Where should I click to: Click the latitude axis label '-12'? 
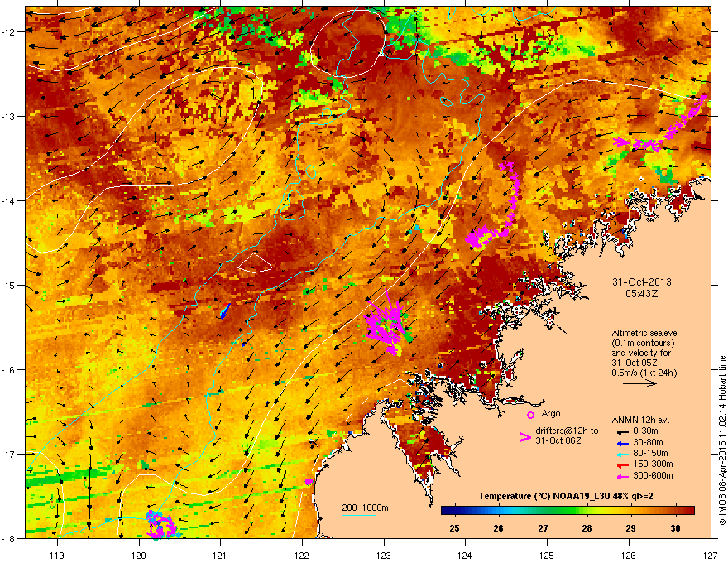pyautogui.click(x=8, y=32)
